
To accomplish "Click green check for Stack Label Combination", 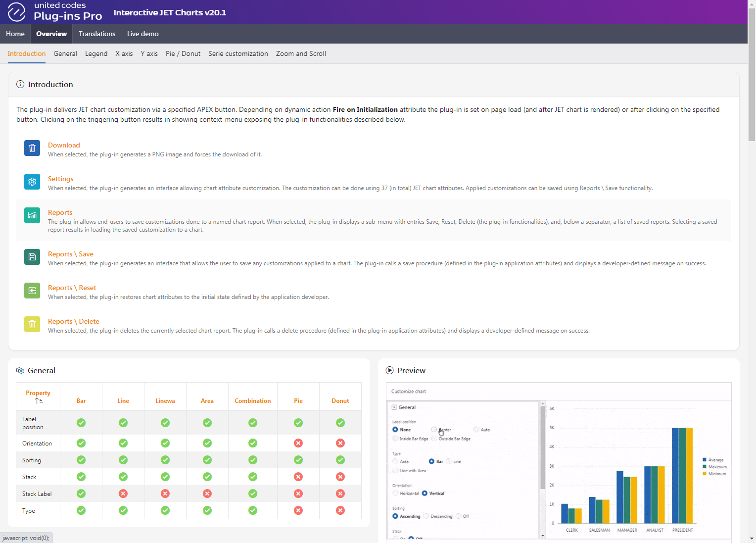I will [253, 494].
